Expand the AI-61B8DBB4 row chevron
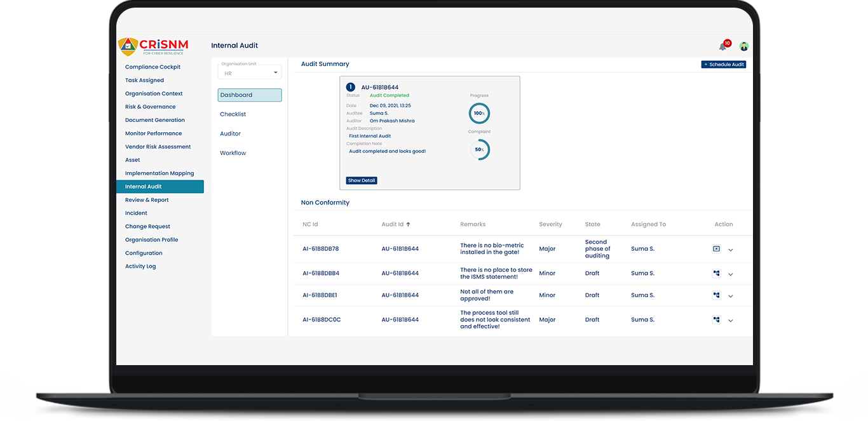 [x=731, y=274]
